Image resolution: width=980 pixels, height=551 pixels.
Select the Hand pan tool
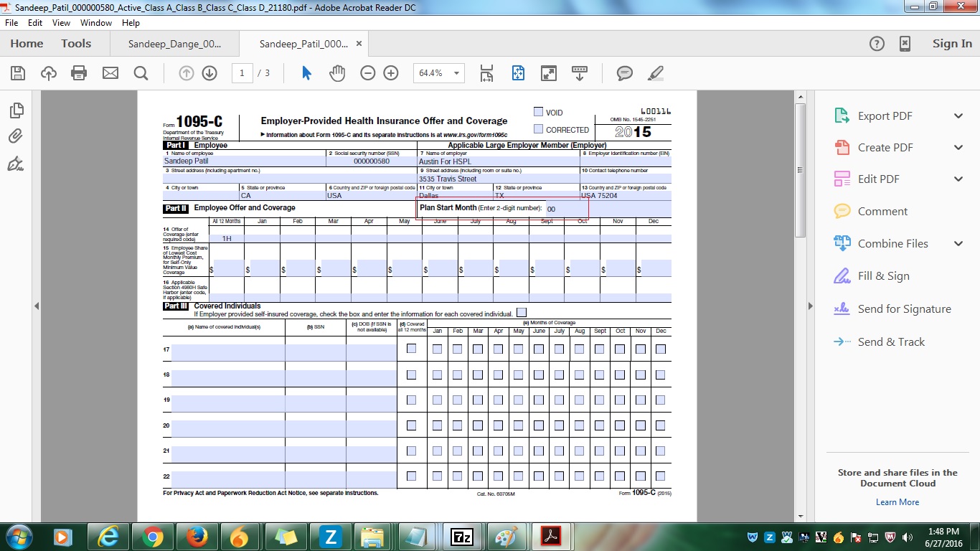tap(337, 73)
